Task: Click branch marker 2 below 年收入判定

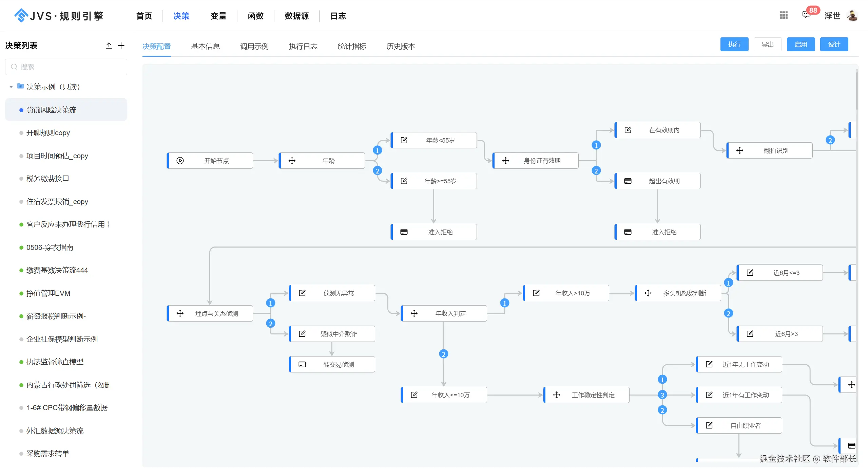Action: (443, 354)
